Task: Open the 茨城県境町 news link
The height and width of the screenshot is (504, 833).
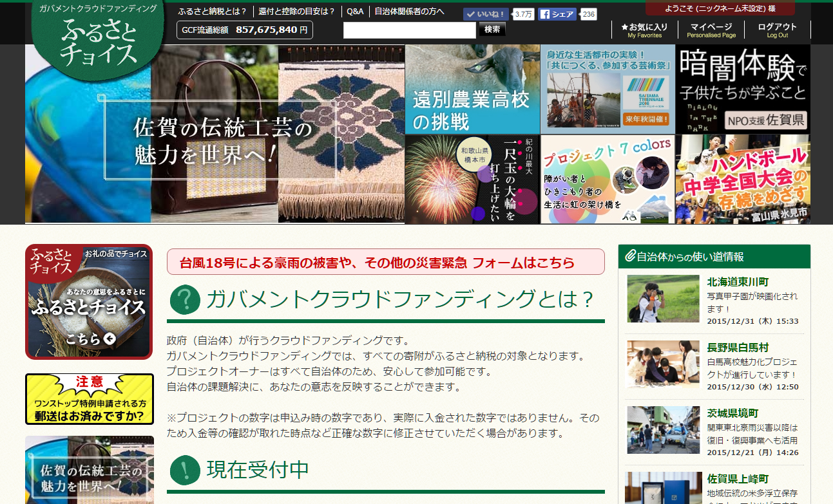Action: point(732,413)
